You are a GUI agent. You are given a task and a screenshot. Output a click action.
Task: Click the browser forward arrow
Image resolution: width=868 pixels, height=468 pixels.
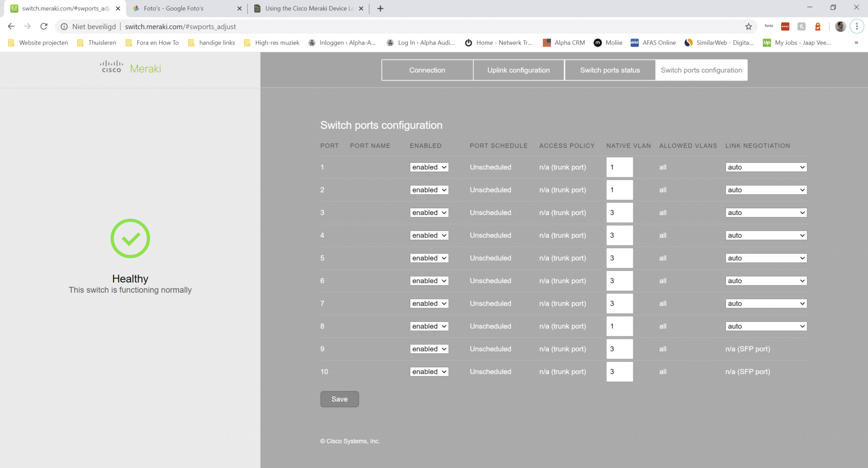tap(28, 26)
